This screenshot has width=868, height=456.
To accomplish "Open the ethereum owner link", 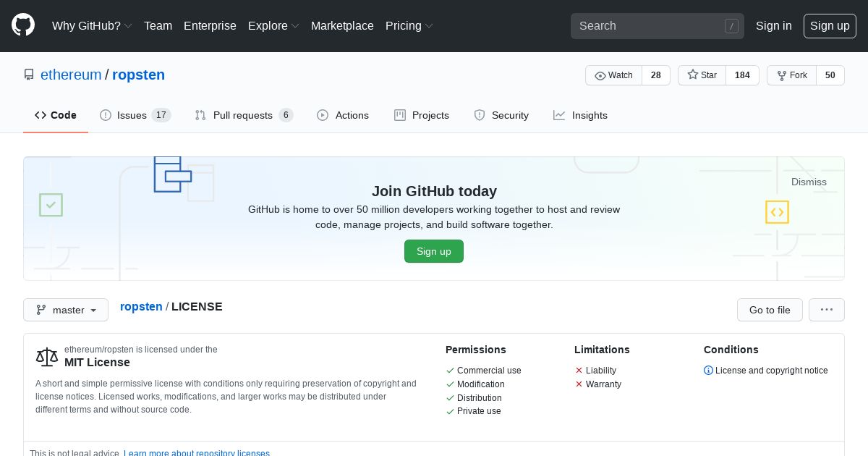I will click(71, 75).
